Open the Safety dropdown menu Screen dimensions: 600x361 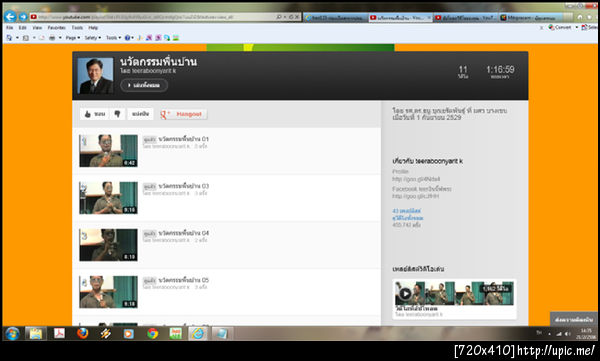[x=93, y=38]
